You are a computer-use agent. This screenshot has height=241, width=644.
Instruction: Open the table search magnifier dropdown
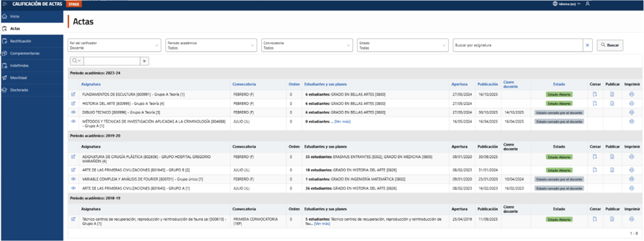pos(76,61)
